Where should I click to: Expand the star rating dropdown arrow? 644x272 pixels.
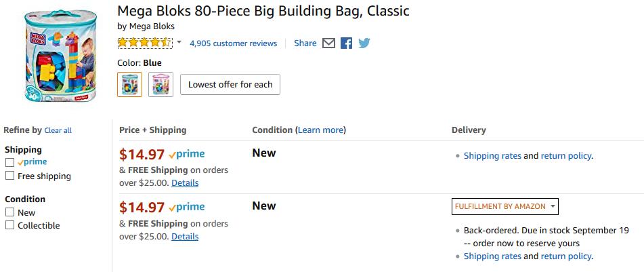coord(179,43)
